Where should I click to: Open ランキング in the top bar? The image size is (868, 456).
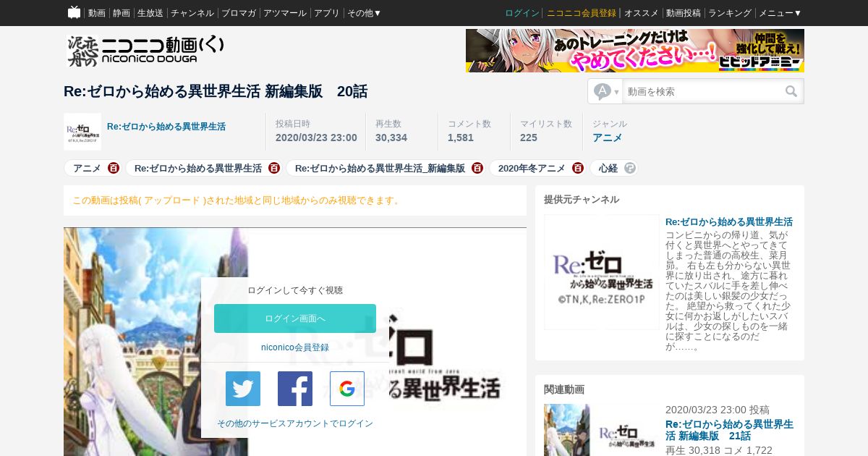pyautogui.click(x=730, y=13)
